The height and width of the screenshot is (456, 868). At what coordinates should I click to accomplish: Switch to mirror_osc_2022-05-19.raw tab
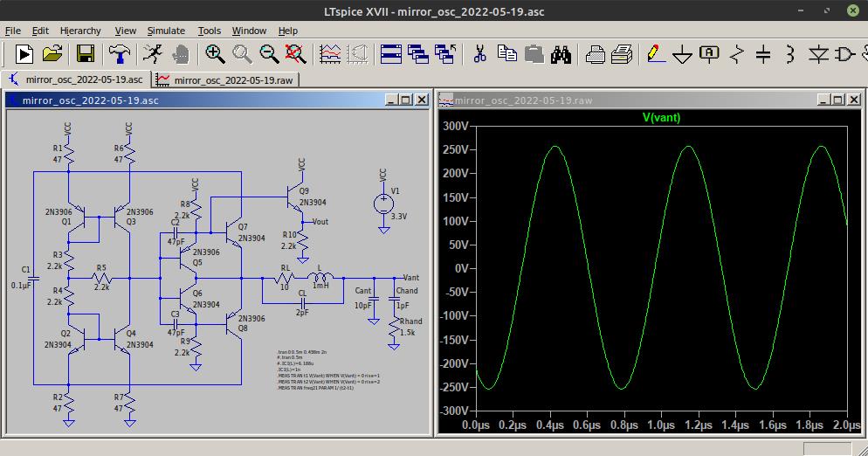point(225,79)
